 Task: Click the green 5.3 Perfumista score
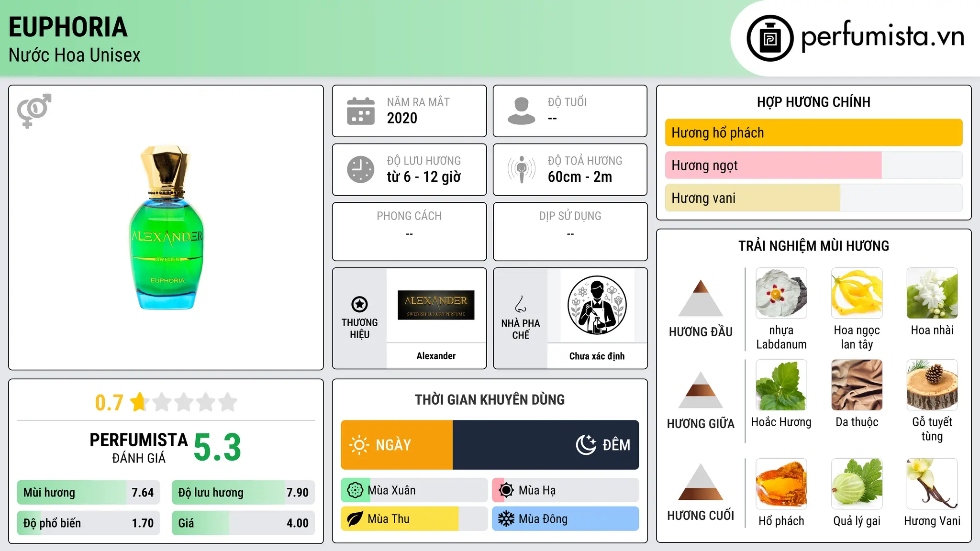point(217,447)
